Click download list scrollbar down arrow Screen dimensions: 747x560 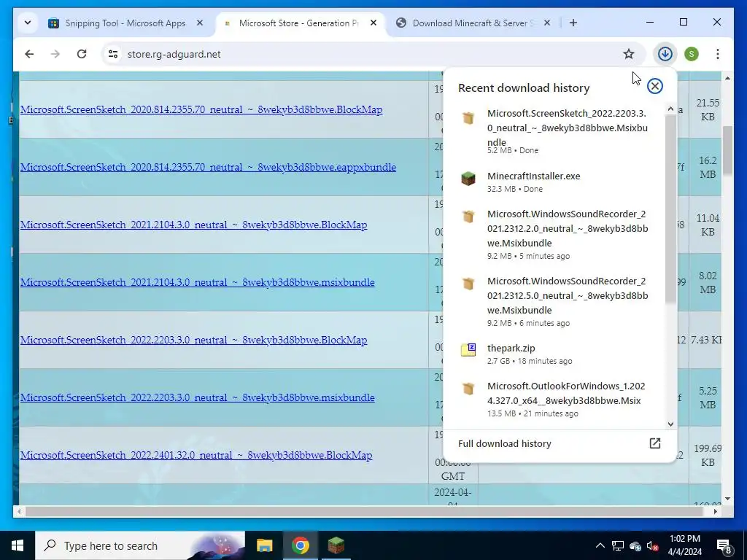point(671,424)
